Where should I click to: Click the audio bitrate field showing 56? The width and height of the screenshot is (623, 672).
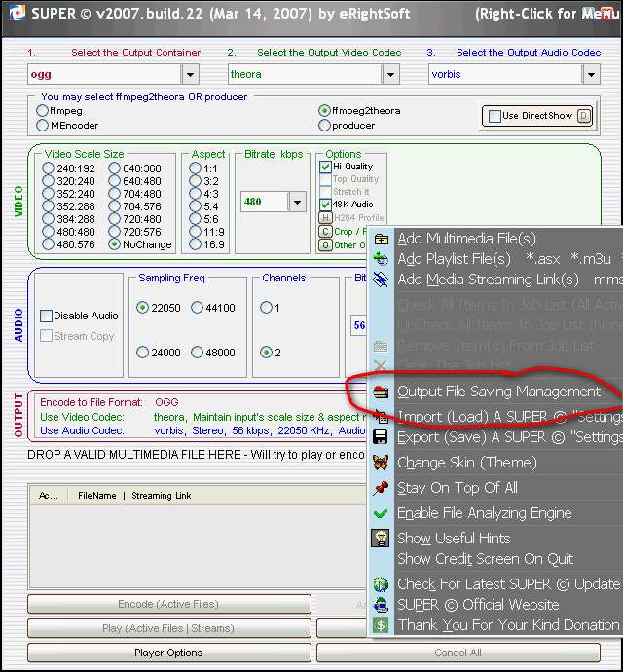359,325
